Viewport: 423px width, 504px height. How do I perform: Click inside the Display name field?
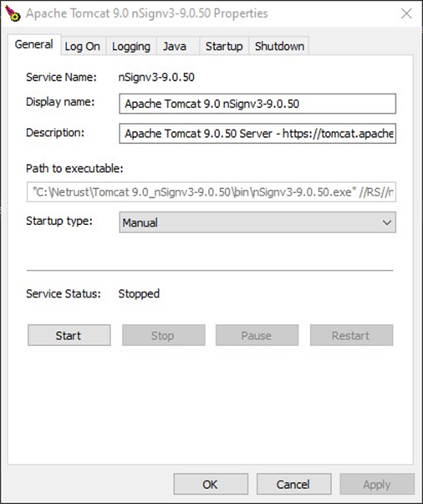click(x=257, y=104)
